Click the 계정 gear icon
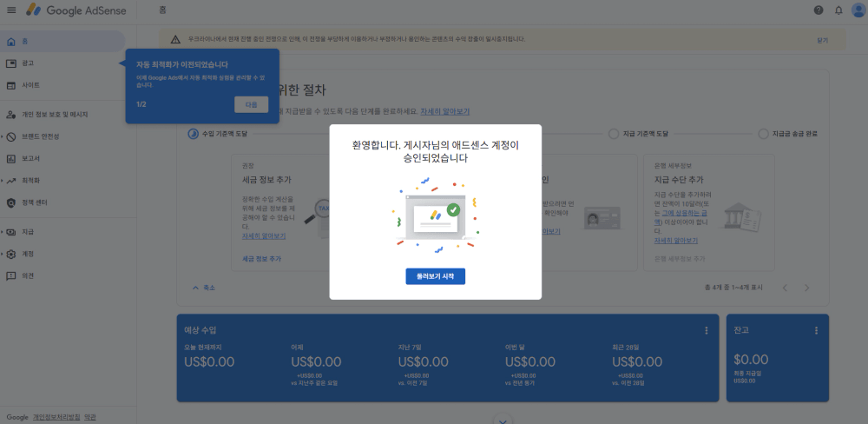 click(x=11, y=254)
